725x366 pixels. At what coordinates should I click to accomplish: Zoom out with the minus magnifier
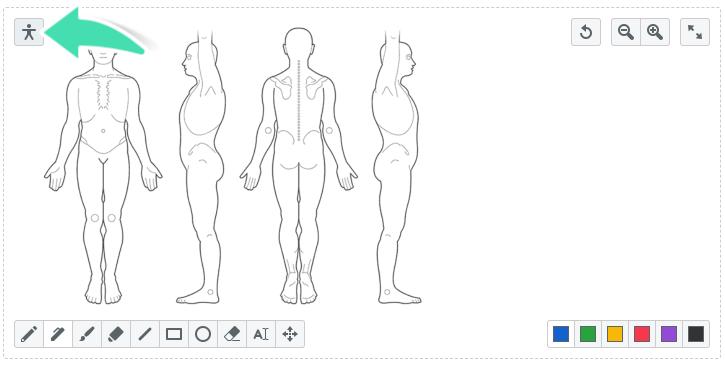tap(626, 32)
